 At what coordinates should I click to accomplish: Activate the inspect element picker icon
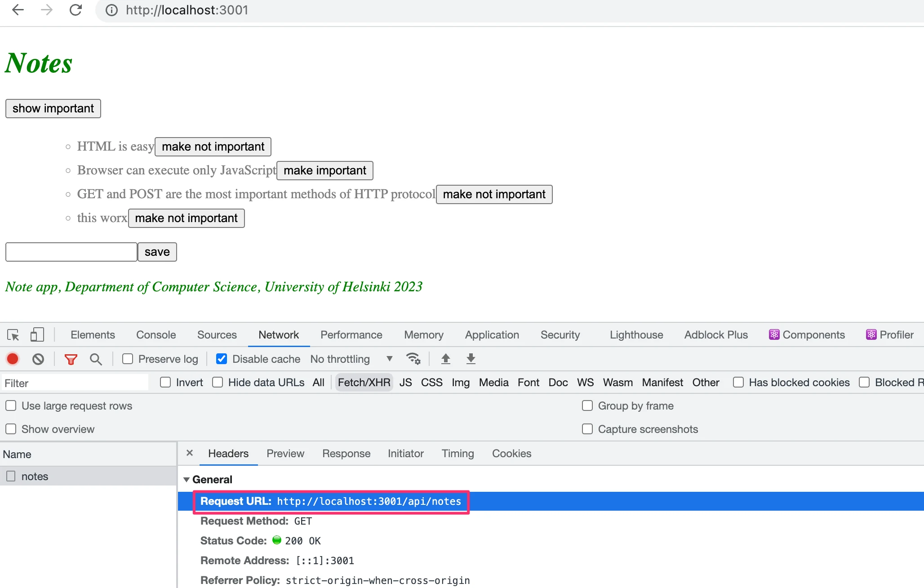13,335
